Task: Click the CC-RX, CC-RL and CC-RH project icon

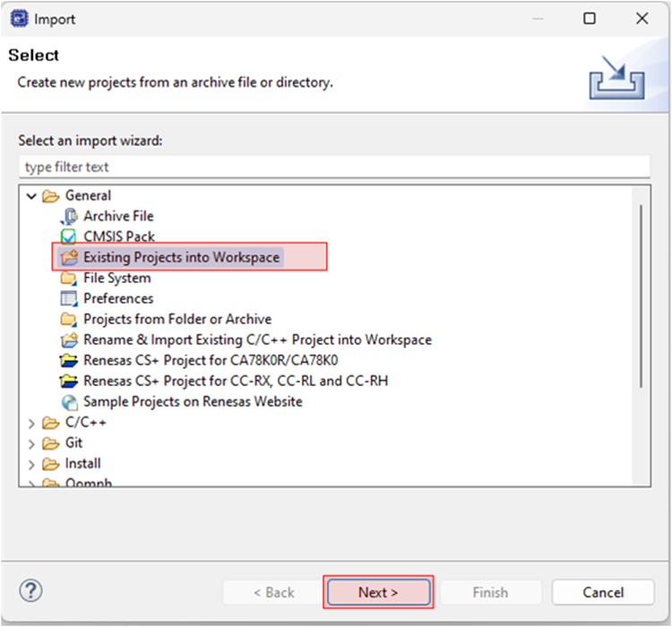Action: click(x=69, y=381)
